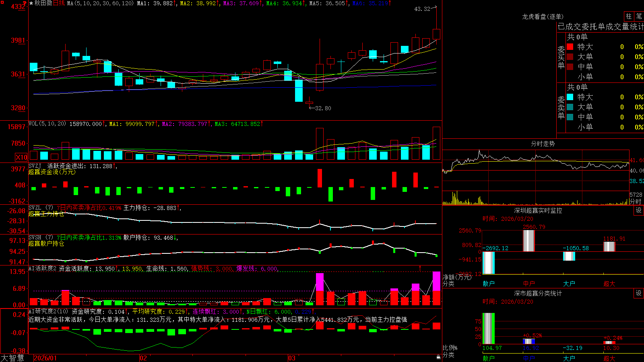This screenshot has height=362, width=644.
Task: Open the MA(5,10,20,30,60,120) indicator parameters
Action: 100,3
